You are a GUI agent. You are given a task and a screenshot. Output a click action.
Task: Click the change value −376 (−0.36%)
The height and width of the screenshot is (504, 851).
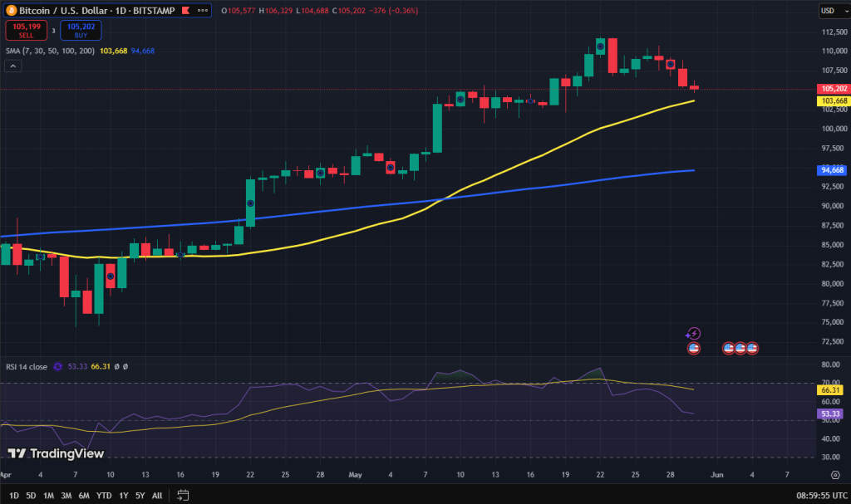[393, 10]
